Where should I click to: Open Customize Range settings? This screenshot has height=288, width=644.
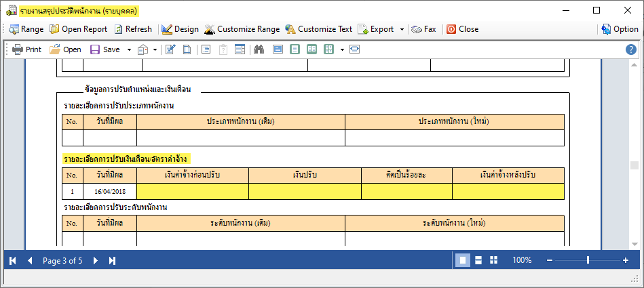tap(242, 29)
